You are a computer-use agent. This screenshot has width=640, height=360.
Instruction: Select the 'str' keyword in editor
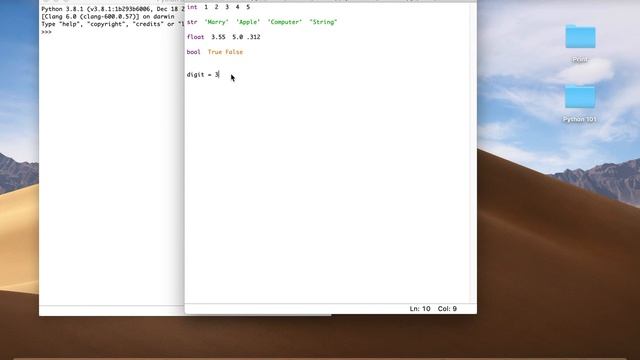(x=192, y=22)
